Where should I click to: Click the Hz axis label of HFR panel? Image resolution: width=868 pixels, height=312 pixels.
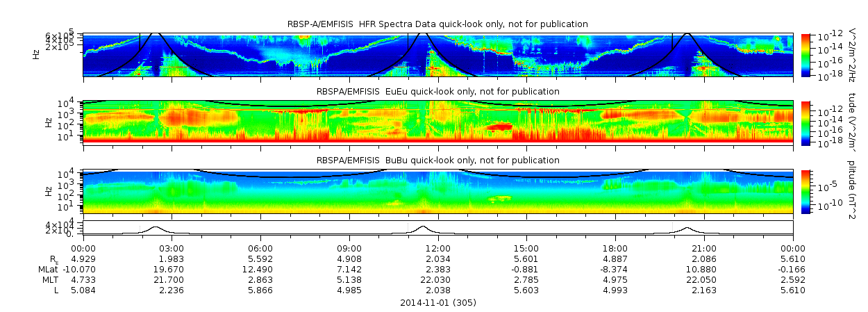click(x=36, y=54)
